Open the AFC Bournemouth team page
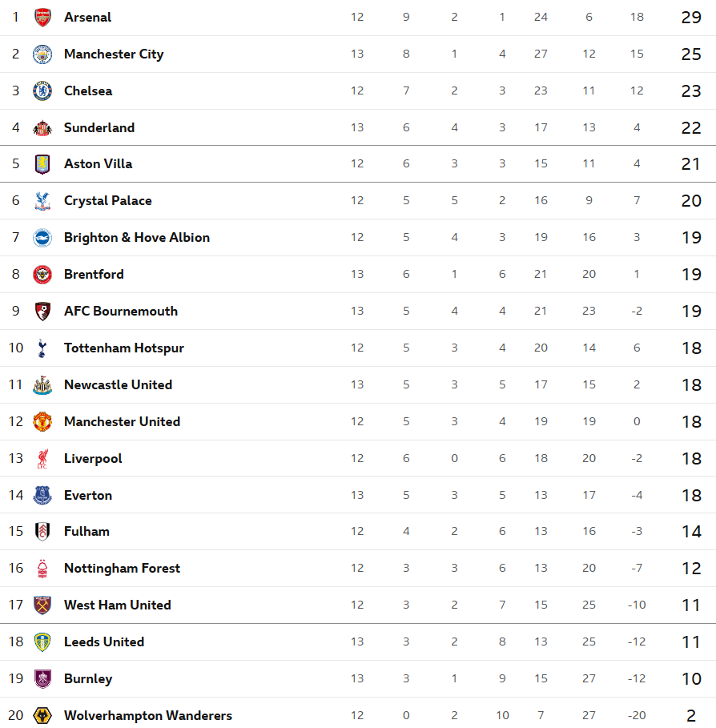This screenshot has width=716, height=728. pos(120,311)
